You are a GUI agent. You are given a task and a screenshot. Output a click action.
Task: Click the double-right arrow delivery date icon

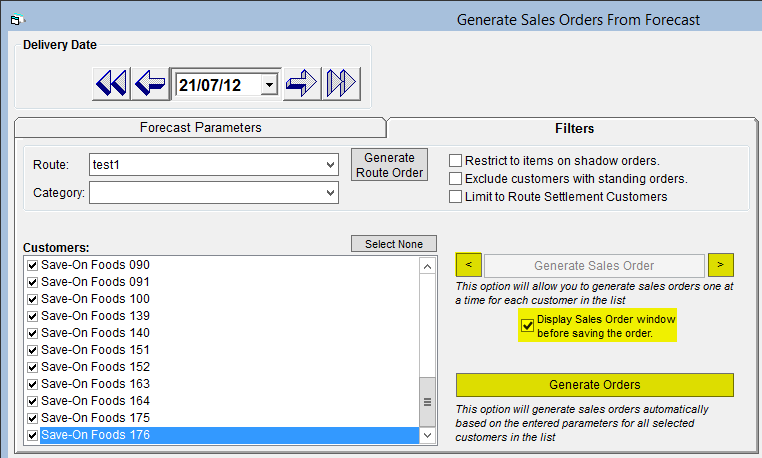341,84
